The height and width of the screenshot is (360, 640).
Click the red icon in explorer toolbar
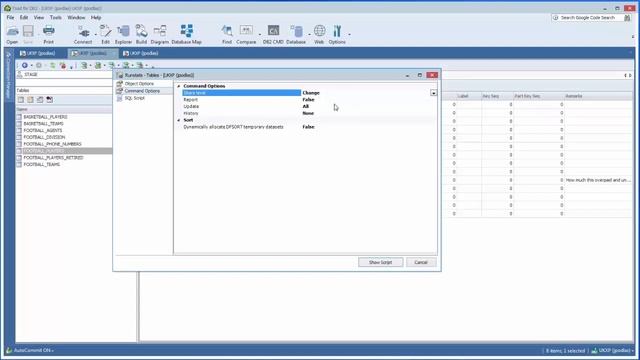coord(62,65)
